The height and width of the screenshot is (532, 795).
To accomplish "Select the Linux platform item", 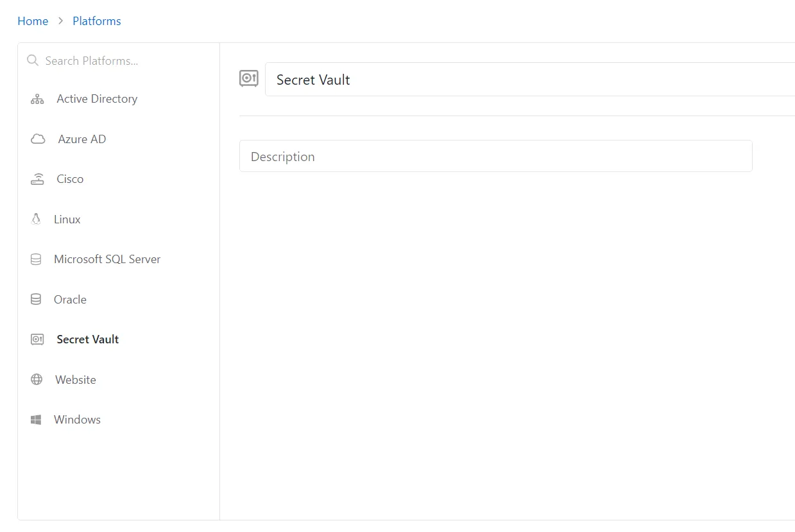I will click(119, 219).
